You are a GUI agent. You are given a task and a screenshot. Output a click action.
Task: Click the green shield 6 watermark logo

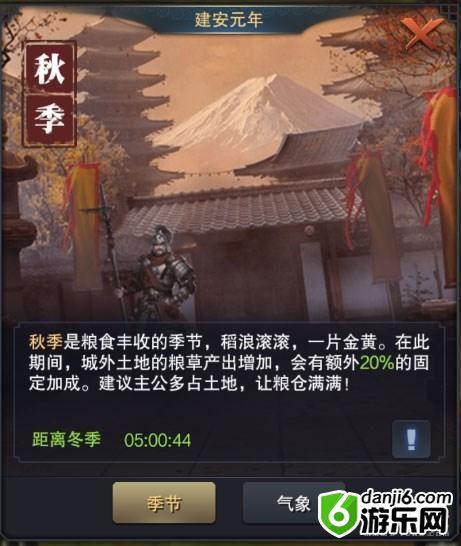point(338,514)
